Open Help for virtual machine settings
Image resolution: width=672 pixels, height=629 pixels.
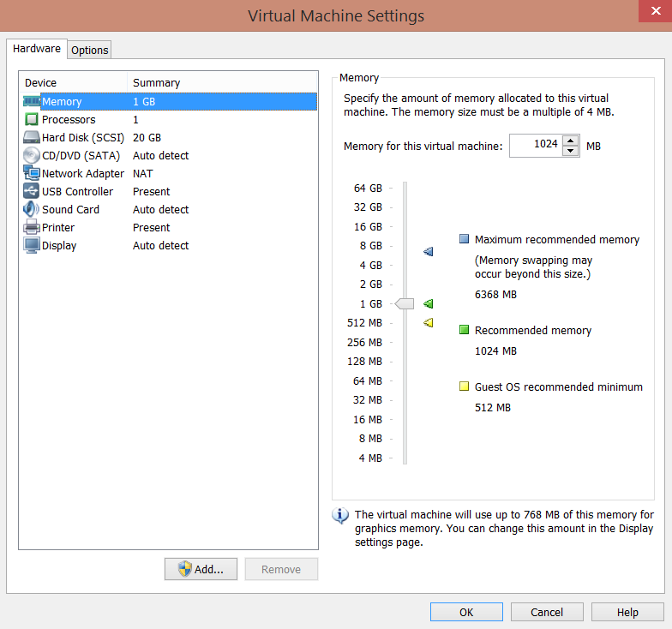coord(627,612)
